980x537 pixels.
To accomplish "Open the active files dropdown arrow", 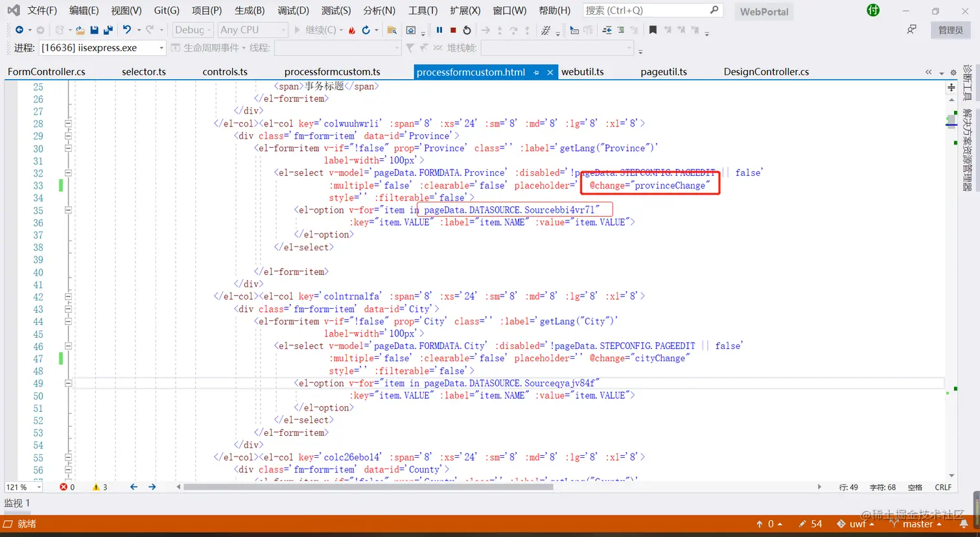I will (941, 73).
